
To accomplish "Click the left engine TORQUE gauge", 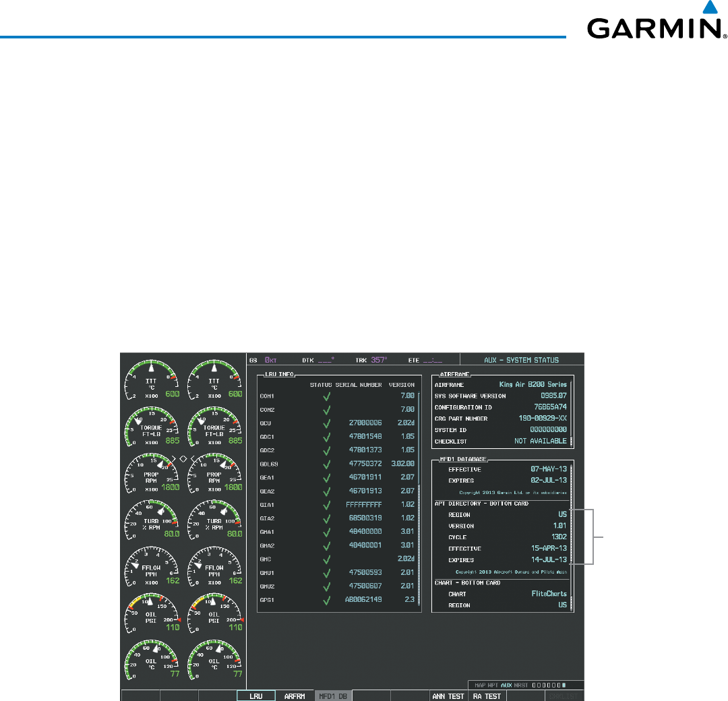I will point(152,427).
